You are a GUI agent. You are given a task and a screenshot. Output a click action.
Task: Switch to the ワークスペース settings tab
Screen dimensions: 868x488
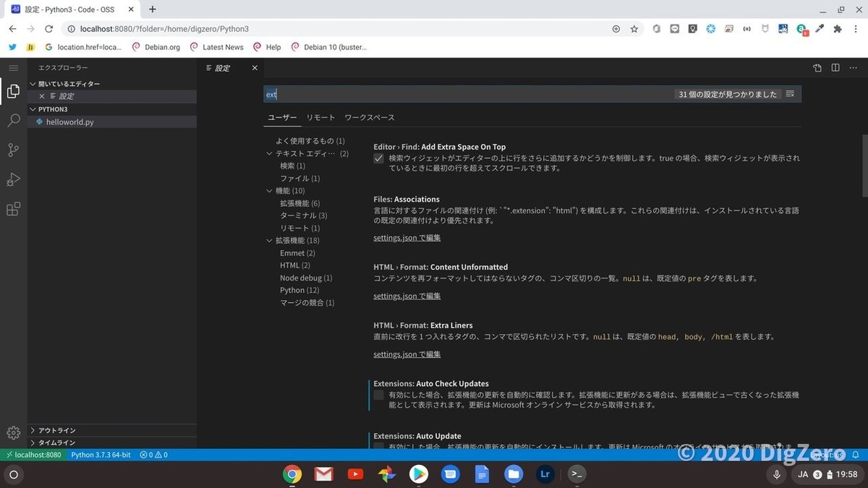click(370, 117)
